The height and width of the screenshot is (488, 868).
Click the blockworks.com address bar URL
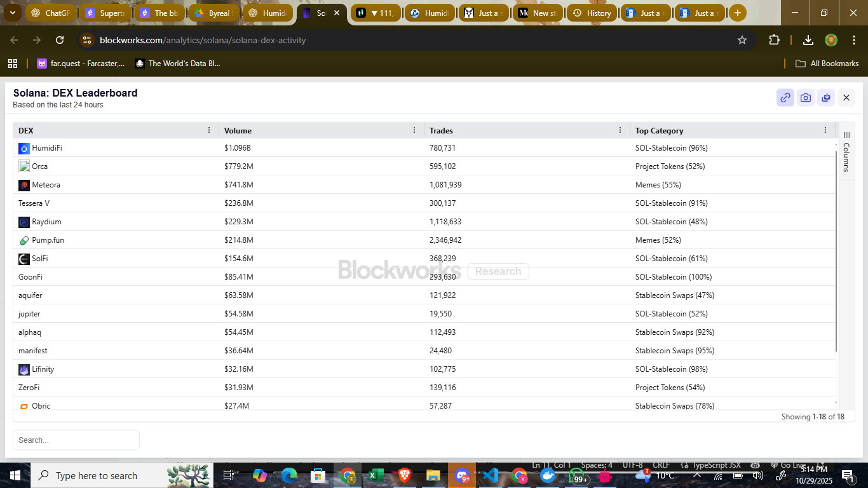point(203,40)
